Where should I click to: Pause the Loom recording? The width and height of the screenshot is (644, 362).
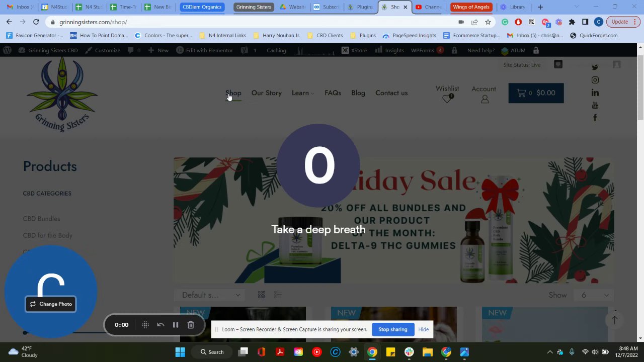click(x=176, y=325)
